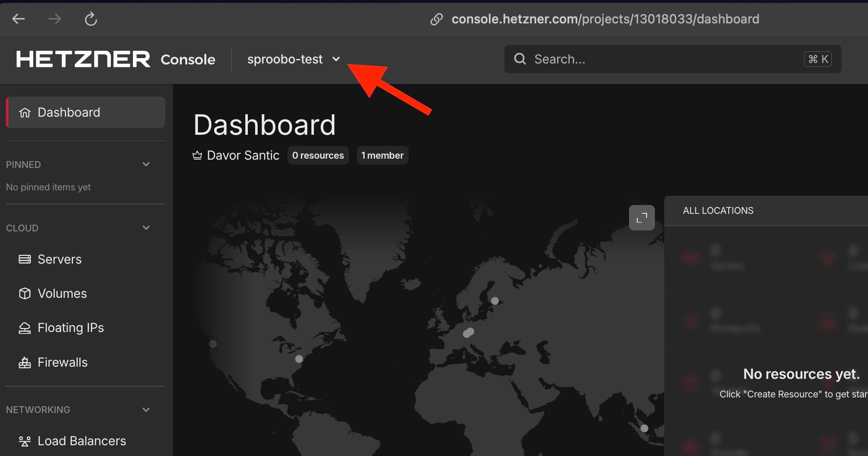Select the Singapore location dot on map

click(644, 428)
